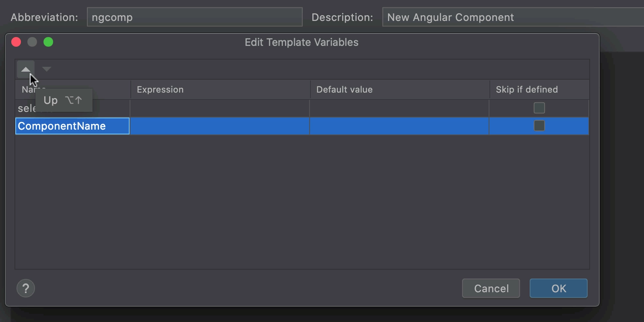Confirm changes with the OK button
This screenshot has width=644, height=322.
(x=559, y=288)
